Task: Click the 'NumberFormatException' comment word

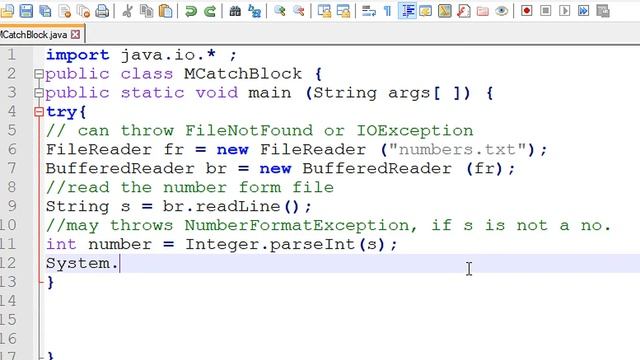Action: click(x=297, y=225)
